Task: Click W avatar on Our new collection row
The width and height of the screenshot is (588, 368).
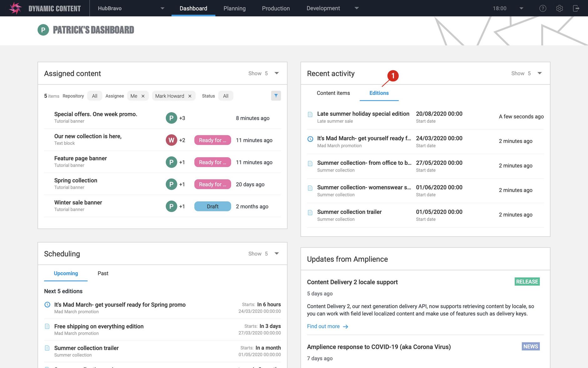Action: (171, 140)
